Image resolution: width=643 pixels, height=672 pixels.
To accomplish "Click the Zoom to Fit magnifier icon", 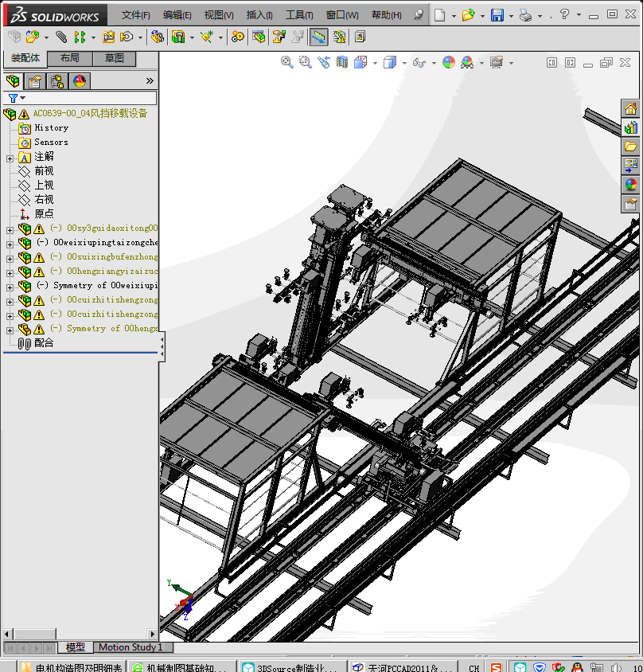I will 287,62.
